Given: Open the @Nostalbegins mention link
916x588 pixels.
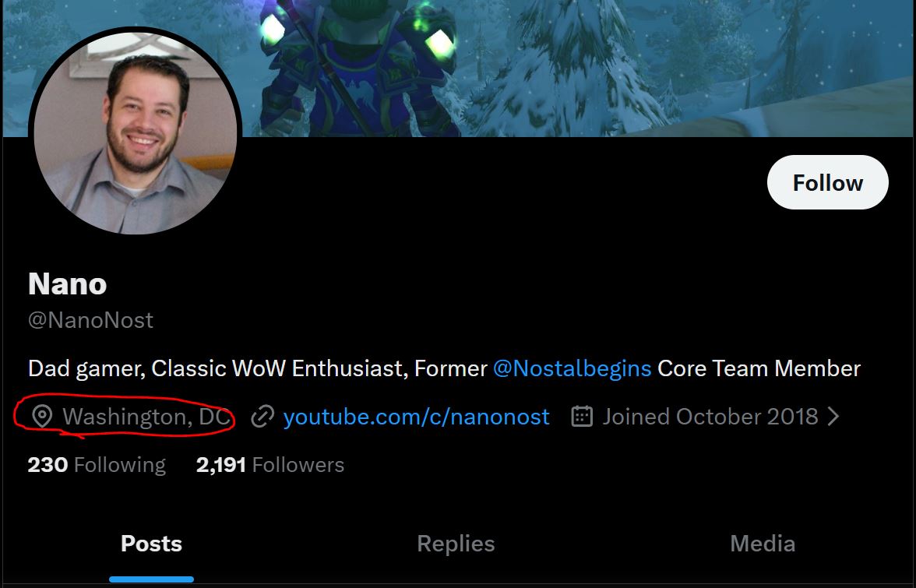Looking at the screenshot, I should (x=572, y=368).
